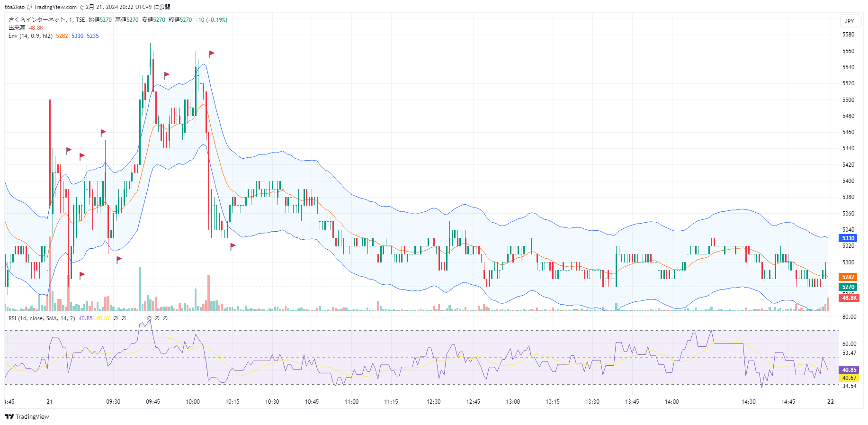Click the TradingView logo at bottom left
Image resolution: width=868 pixels, height=425 pixels.
pyautogui.click(x=27, y=416)
